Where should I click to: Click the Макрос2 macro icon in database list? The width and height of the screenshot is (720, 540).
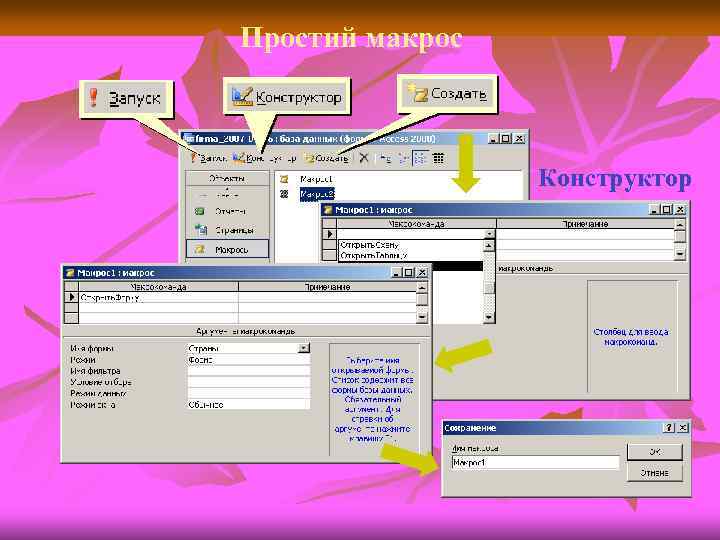pyautogui.click(x=284, y=195)
